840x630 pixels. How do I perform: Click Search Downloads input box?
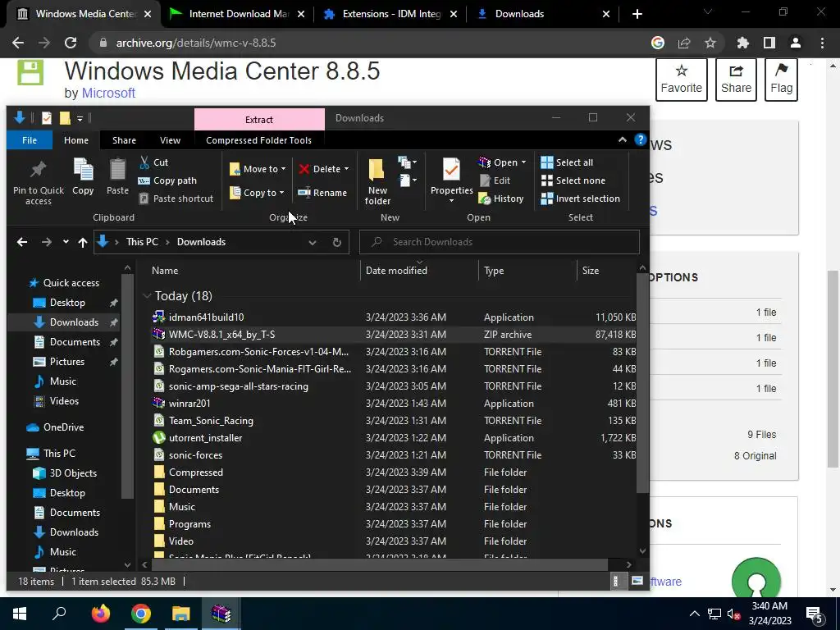[x=500, y=242]
